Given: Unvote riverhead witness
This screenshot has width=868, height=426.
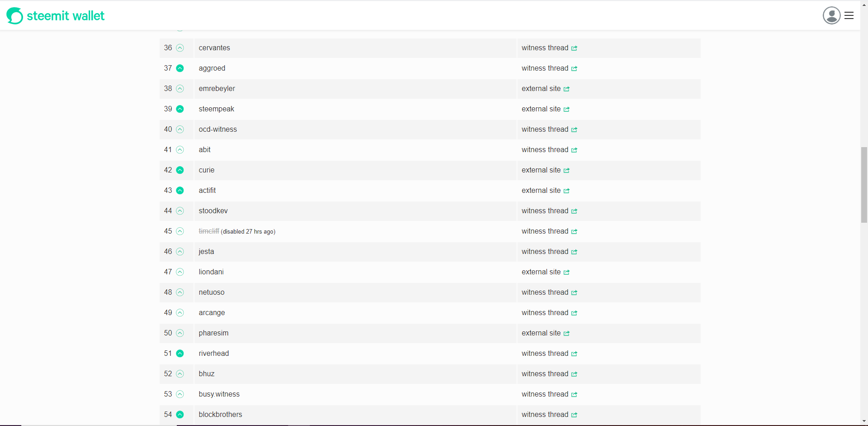Looking at the screenshot, I should pos(180,354).
